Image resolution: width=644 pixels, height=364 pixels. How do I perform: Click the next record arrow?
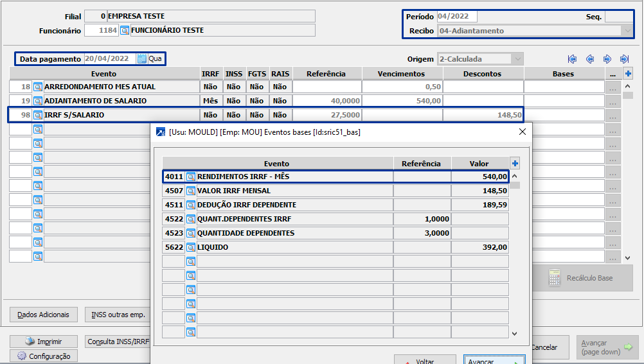(x=607, y=59)
